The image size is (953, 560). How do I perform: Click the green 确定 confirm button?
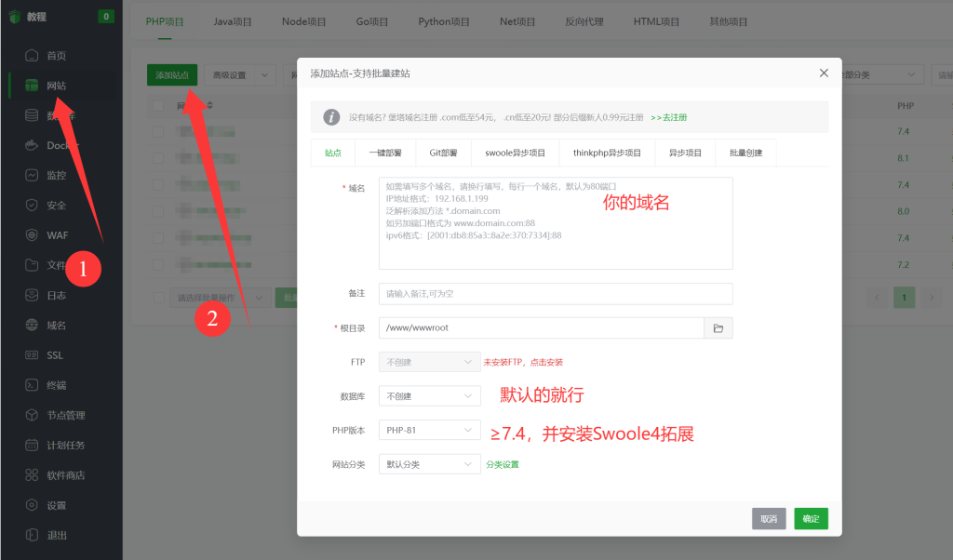811,519
